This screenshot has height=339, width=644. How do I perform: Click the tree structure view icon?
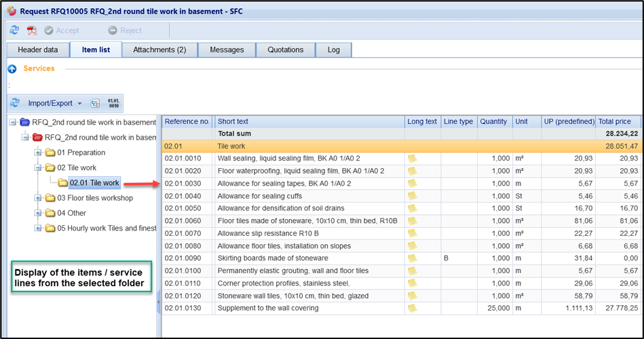[x=95, y=104]
